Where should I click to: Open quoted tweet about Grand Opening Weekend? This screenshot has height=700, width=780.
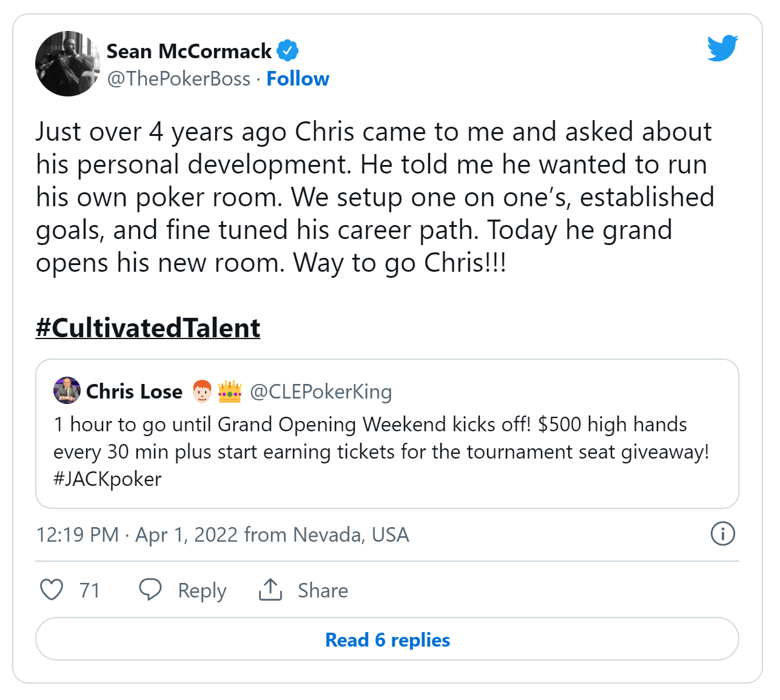(387, 434)
